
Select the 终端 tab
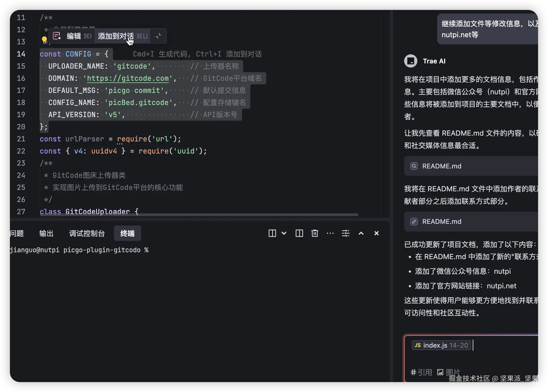pos(127,233)
